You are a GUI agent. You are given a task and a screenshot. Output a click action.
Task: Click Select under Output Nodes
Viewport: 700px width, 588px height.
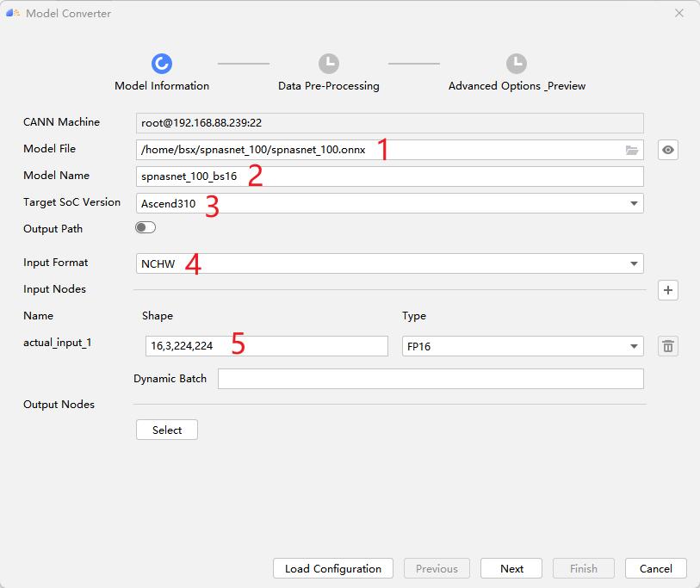pyautogui.click(x=166, y=430)
